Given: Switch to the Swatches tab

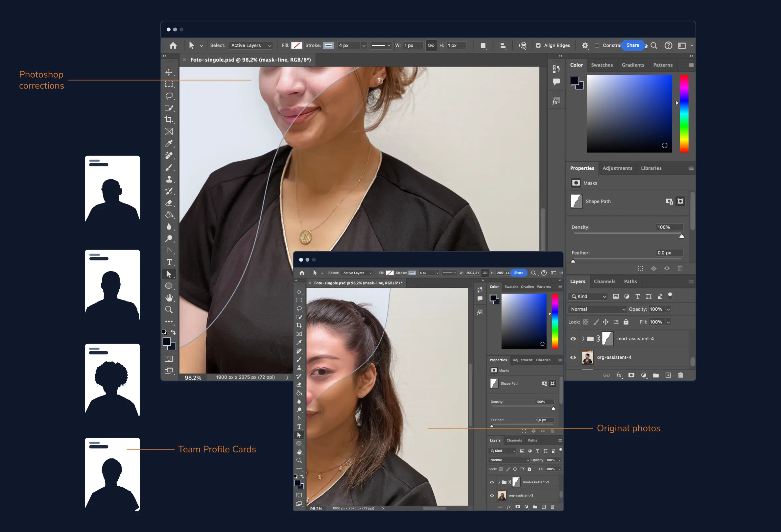Looking at the screenshot, I should click(x=602, y=65).
